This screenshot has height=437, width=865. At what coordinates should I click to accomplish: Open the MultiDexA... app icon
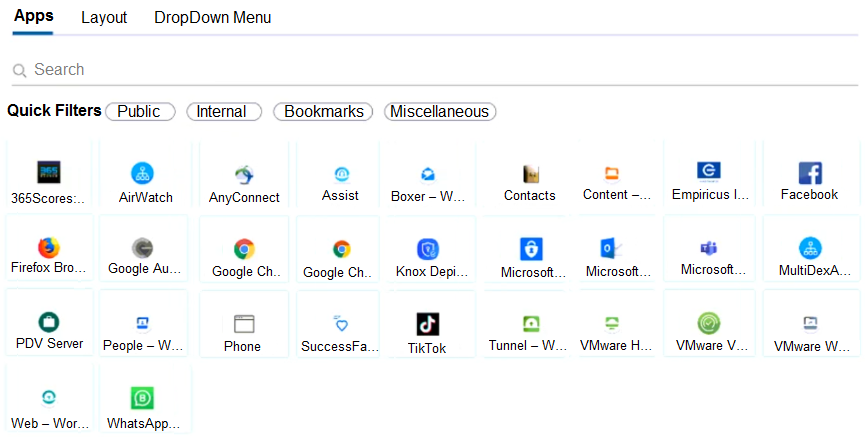click(x=810, y=248)
